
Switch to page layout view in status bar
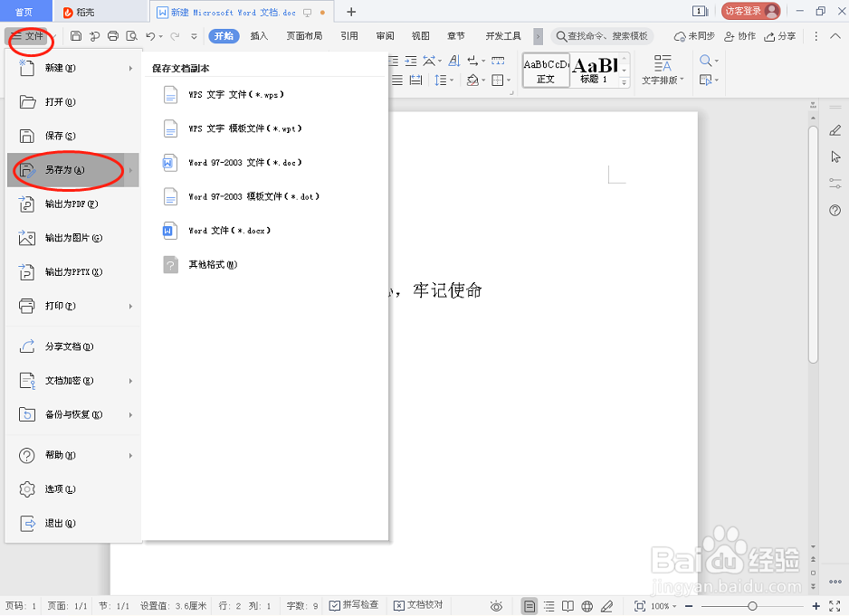pos(529,606)
